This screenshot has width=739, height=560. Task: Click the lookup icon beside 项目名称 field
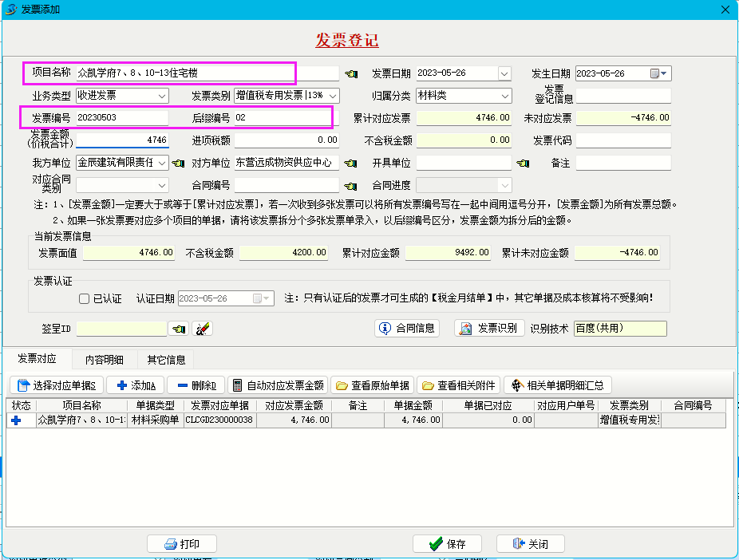351,74
